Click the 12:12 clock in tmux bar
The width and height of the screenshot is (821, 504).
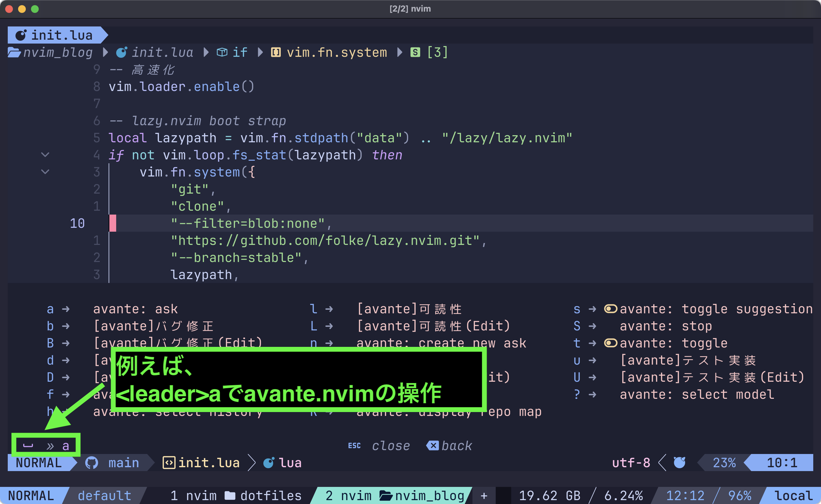685,496
